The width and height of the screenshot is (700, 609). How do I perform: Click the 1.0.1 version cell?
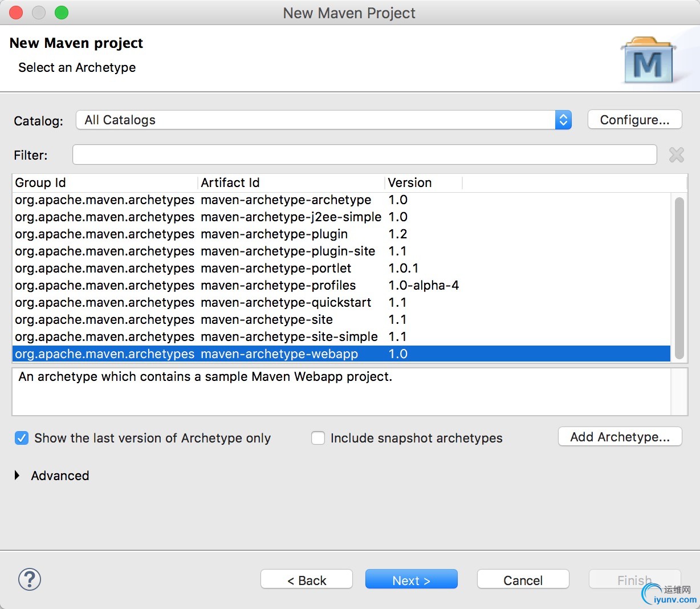coord(403,268)
